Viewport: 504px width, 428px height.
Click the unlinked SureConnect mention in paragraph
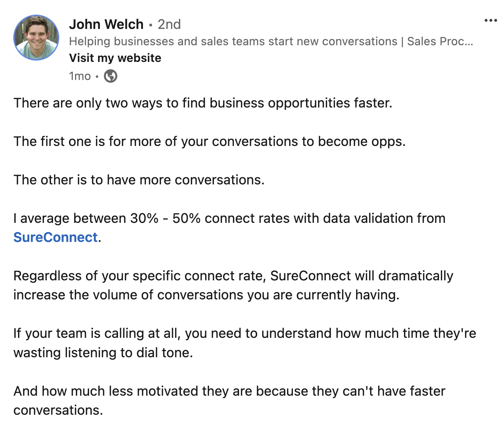coord(310,276)
